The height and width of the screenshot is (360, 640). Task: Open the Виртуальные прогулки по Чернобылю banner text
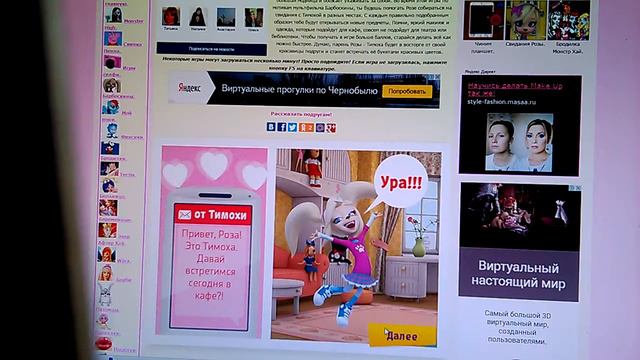pos(299,89)
